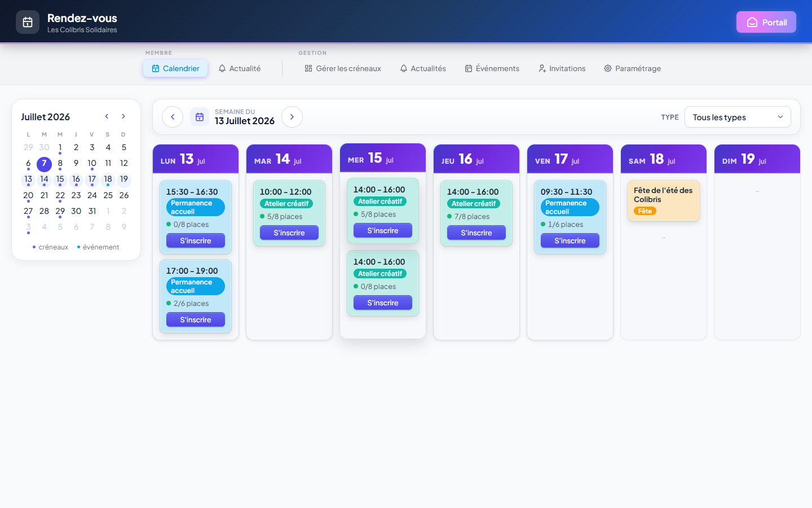812x508 pixels.
Task: Go to next month in mini calendar
Action: pyautogui.click(x=123, y=116)
